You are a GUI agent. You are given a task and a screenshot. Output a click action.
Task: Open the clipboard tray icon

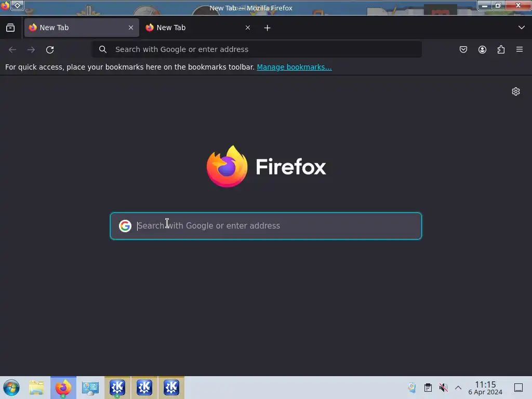[428, 388]
